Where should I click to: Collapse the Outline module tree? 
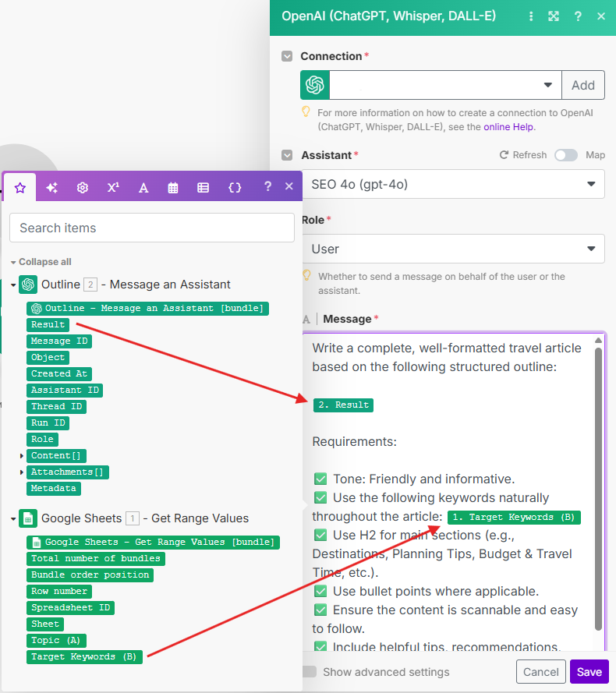13,285
